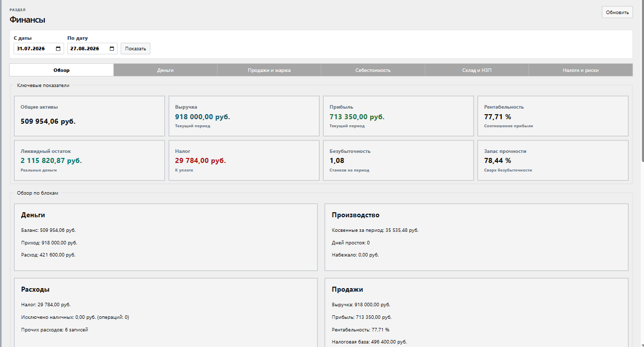Screen dimensions: 644x347
Task: Click the 'Расход: 421 600,00 руб.' line
Action: [48, 255]
